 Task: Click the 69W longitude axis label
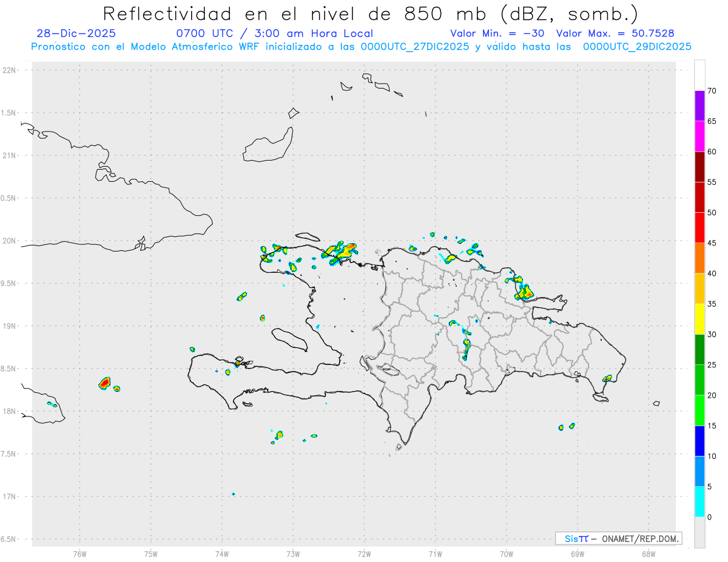pyautogui.click(x=578, y=554)
